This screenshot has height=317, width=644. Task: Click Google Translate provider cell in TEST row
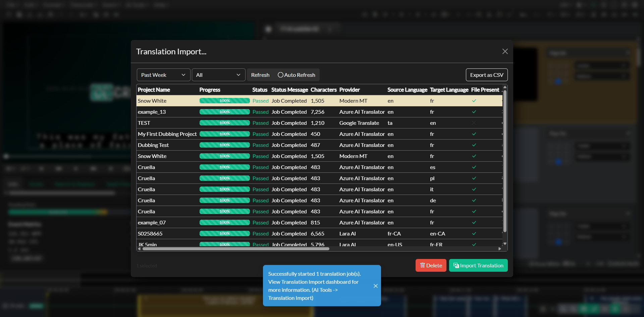pos(359,123)
